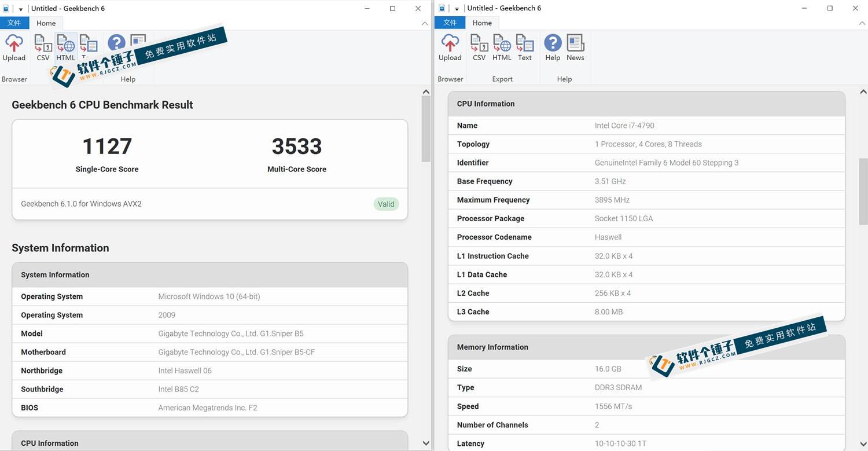Click Upload icon in right Geekbench window
Viewport: 868px width, 451px height.
click(450, 47)
